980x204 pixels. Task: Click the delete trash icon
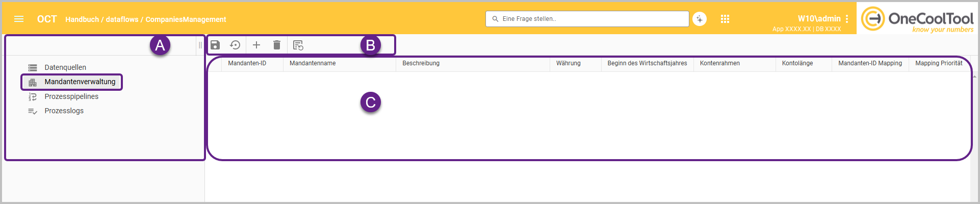pyautogui.click(x=277, y=45)
